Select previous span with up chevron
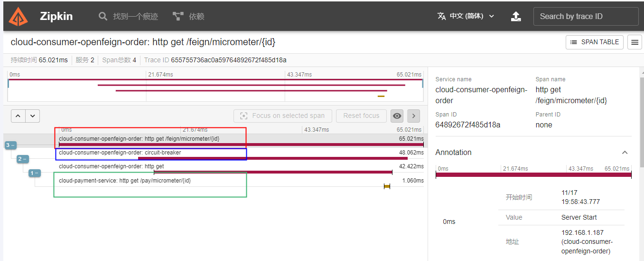Screen dimensions: 644x261 pyautogui.click(x=18, y=116)
